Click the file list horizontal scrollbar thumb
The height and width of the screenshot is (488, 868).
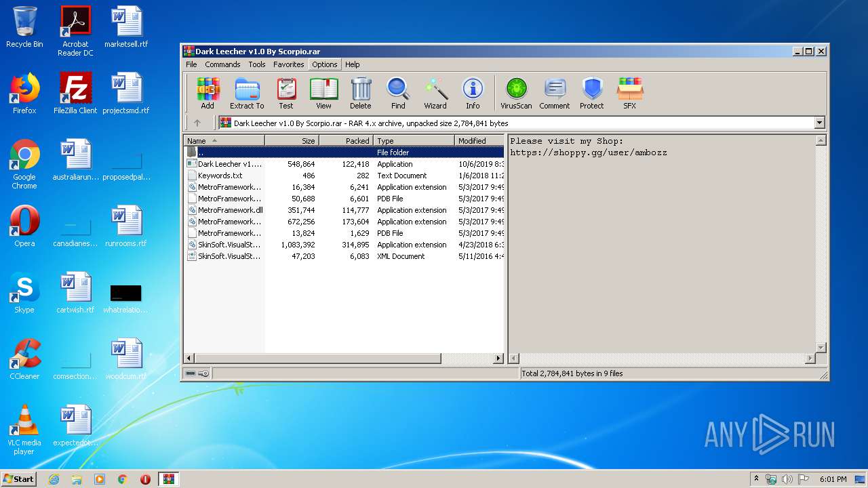click(318, 358)
